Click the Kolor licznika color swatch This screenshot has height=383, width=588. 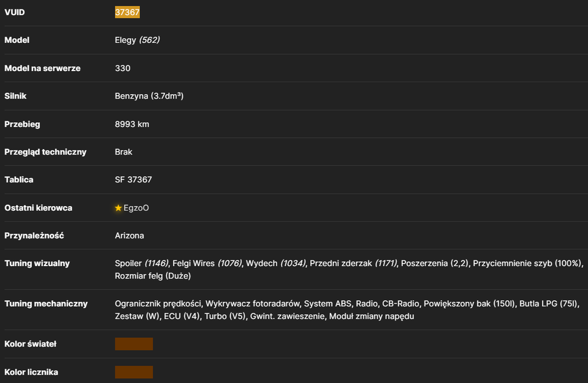pyautogui.click(x=134, y=372)
